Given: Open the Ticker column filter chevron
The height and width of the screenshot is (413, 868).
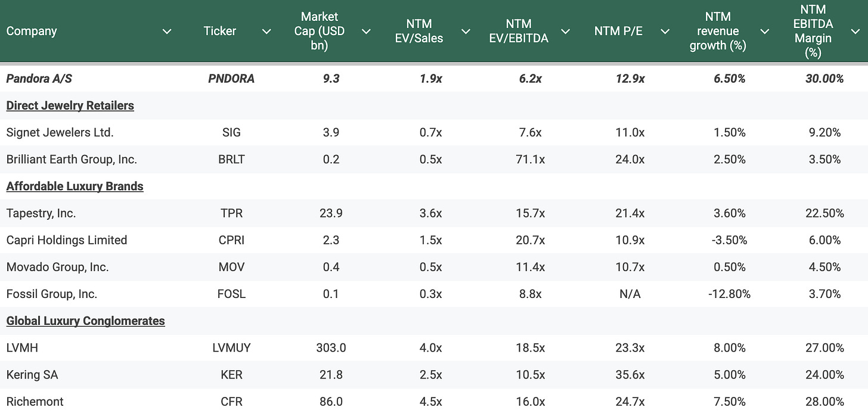Looking at the screenshot, I should click(266, 31).
